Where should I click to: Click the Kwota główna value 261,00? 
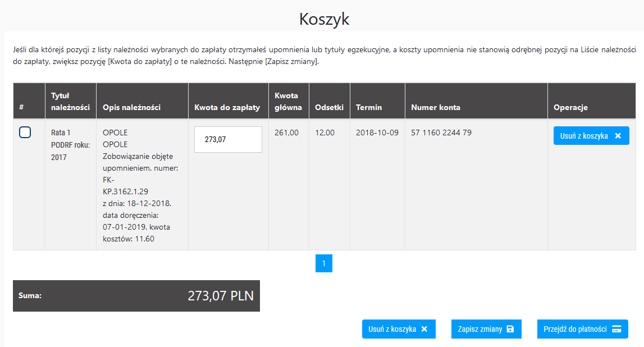tap(286, 133)
